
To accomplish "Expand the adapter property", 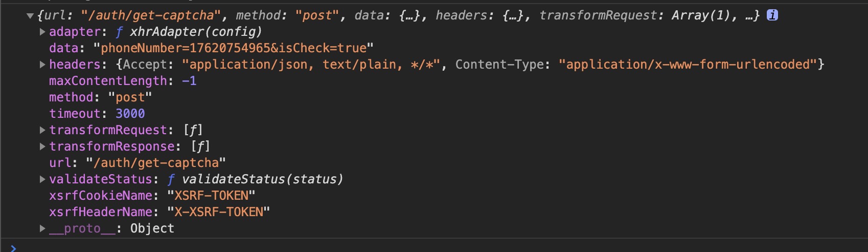I will pos(42,32).
